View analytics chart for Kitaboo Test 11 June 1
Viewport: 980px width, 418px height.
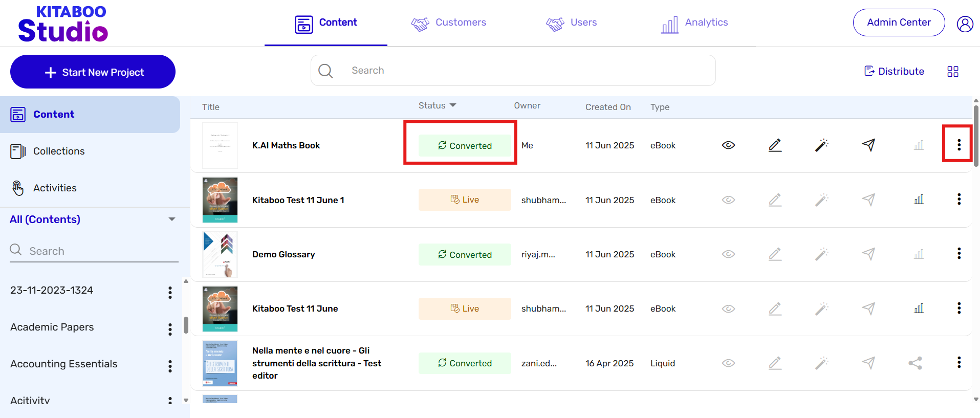[919, 200]
